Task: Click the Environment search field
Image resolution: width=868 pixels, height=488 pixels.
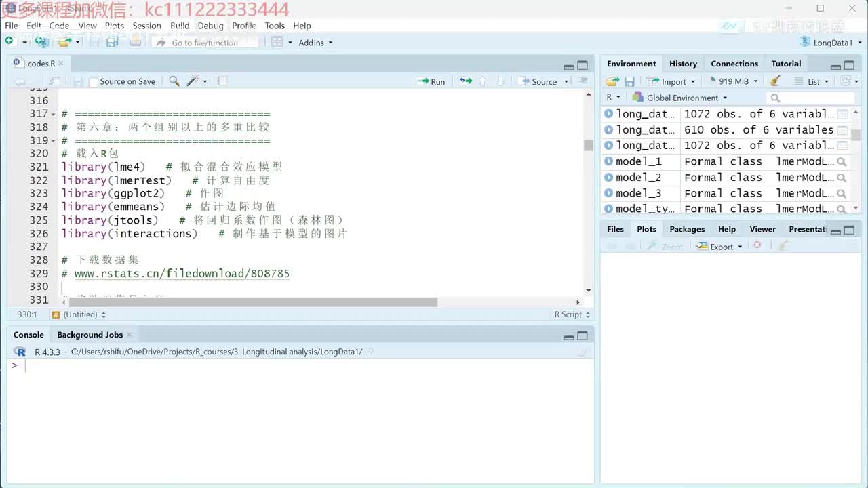Action: tap(810, 98)
